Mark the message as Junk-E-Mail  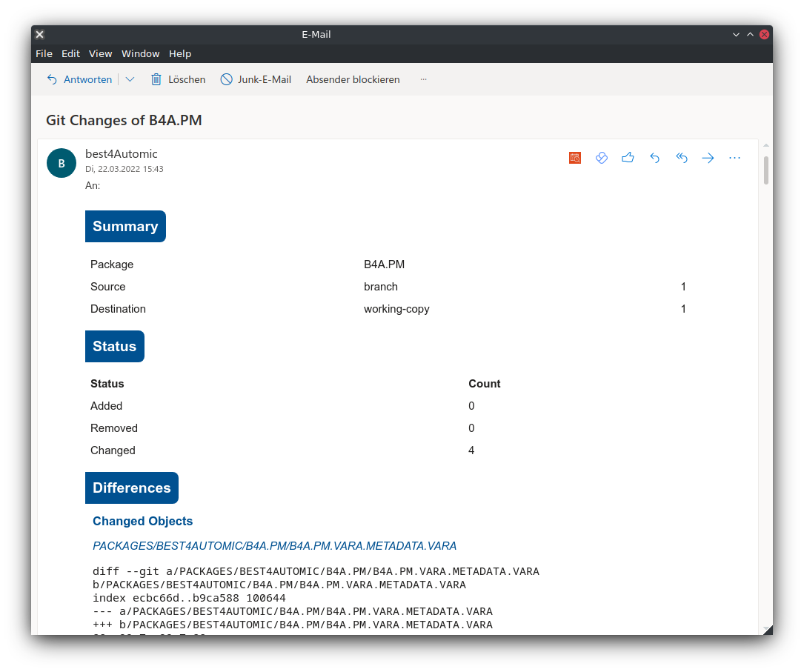tap(256, 79)
